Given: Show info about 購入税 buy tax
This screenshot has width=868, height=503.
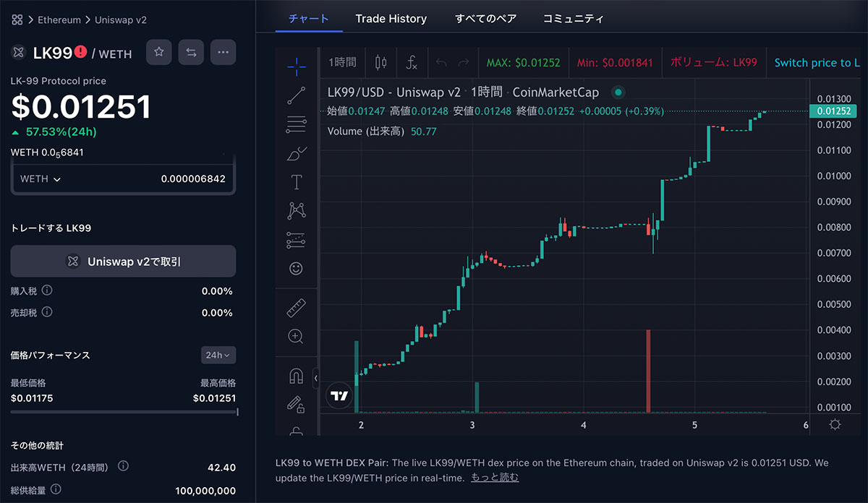Looking at the screenshot, I should coord(47,291).
